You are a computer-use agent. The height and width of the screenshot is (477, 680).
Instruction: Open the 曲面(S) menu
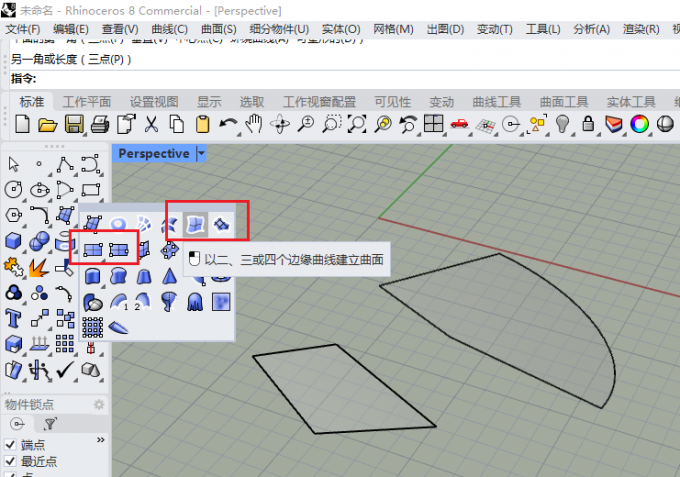pos(219,29)
